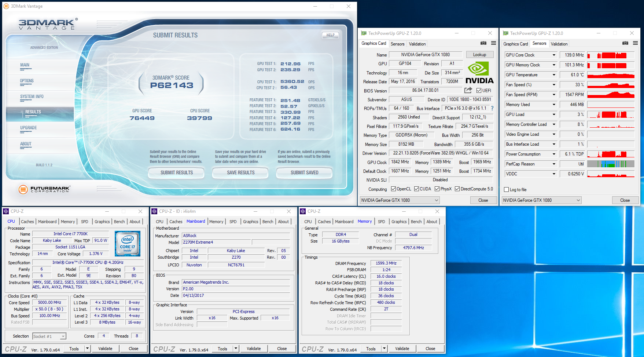
Task: Click SUBMIT SAVED button in 3DMark
Action: (x=304, y=172)
